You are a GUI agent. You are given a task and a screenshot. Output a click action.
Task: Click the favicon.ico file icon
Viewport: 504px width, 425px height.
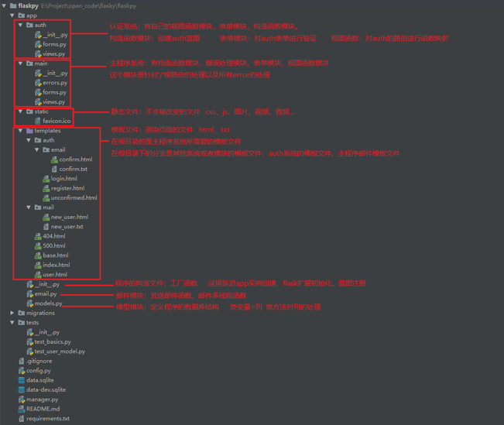coord(38,121)
